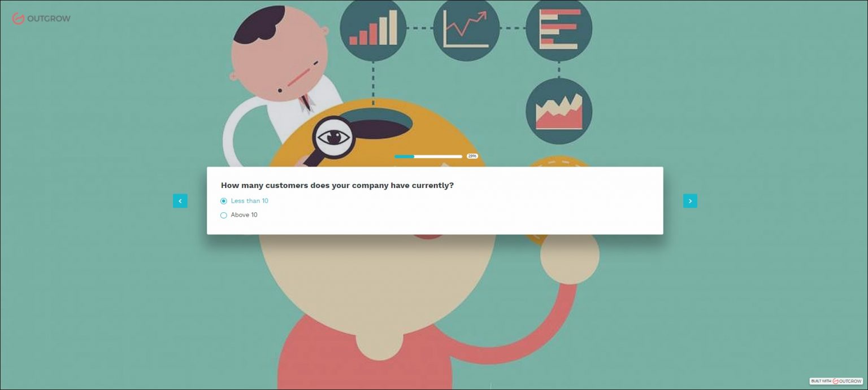The width and height of the screenshot is (868, 390).
Task: Click the magnifying glass eye icon
Action: (x=334, y=137)
